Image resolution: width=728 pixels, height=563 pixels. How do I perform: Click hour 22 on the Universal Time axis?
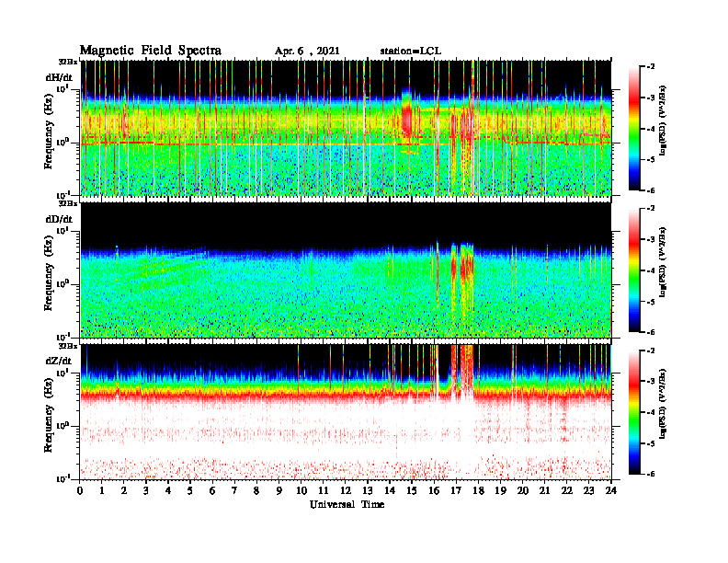(567, 490)
